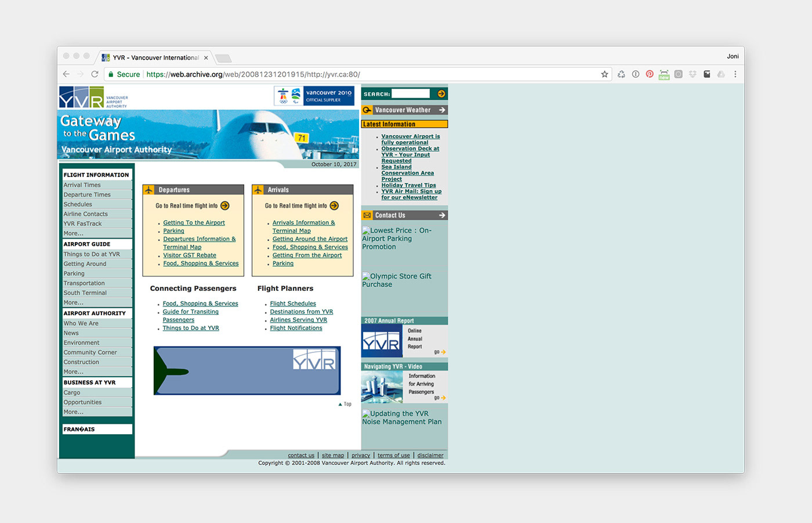Open Things to Do at YVR sidebar item
Image resolution: width=812 pixels, height=523 pixels.
[92, 254]
